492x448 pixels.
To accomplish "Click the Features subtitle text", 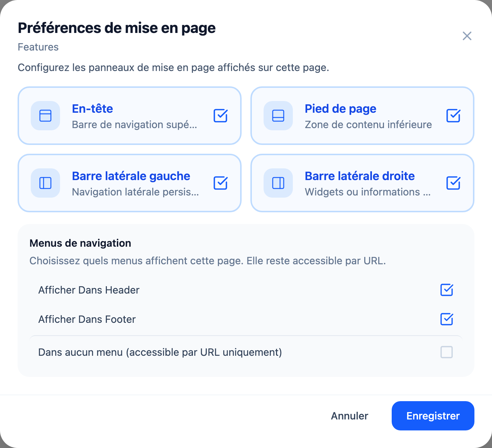I will coord(38,47).
